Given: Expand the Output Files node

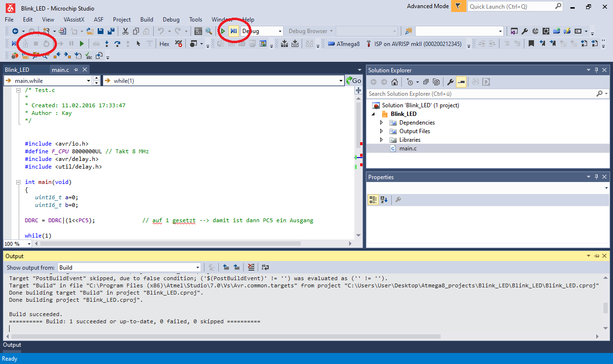Looking at the screenshot, I should tap(382, 131).
